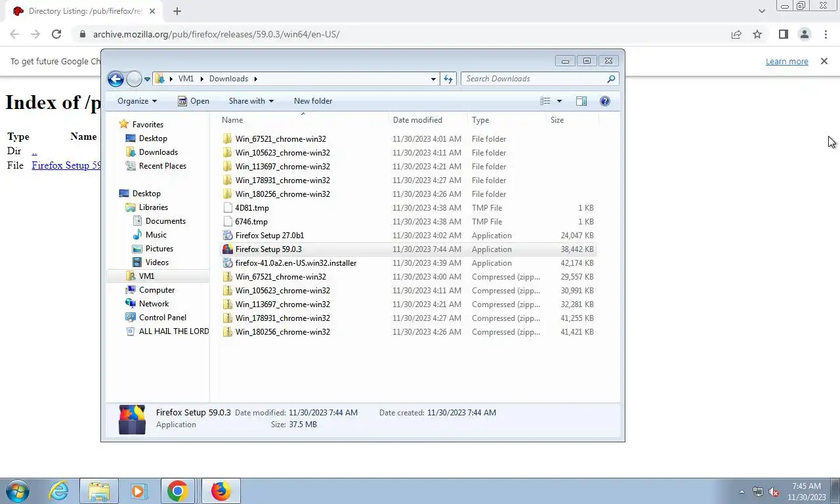840x504 pixels.
Task: Open Libraries in the navigation pane
Action: (x=153, y=207)
